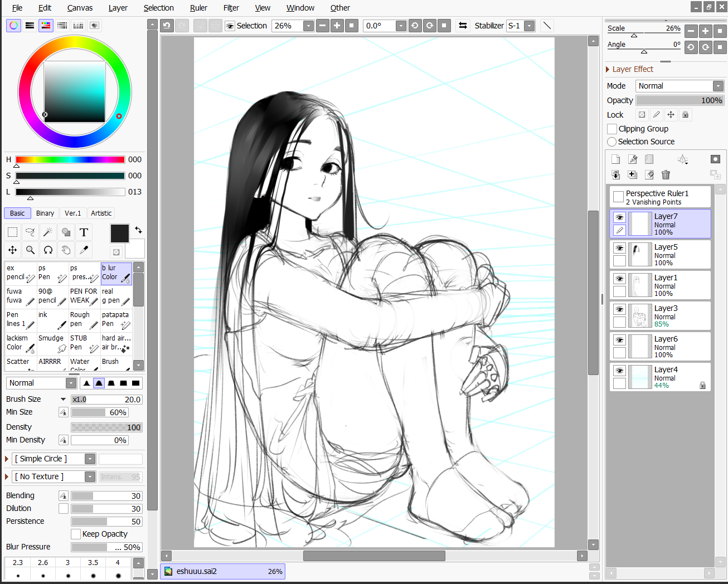Pick the eyedropper color picker tool
The width and height of the screenshot is (728, 584).
[84, 250]
